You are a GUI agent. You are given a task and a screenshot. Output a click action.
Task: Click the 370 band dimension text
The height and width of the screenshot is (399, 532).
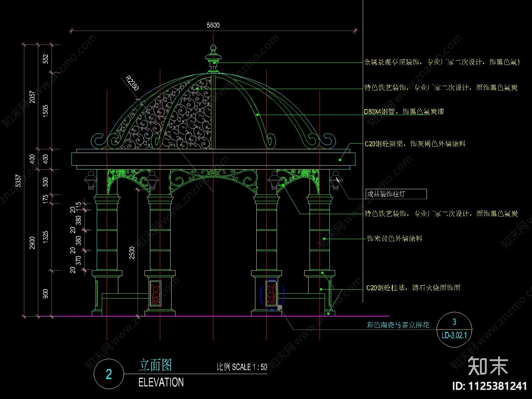click(78, 260)
